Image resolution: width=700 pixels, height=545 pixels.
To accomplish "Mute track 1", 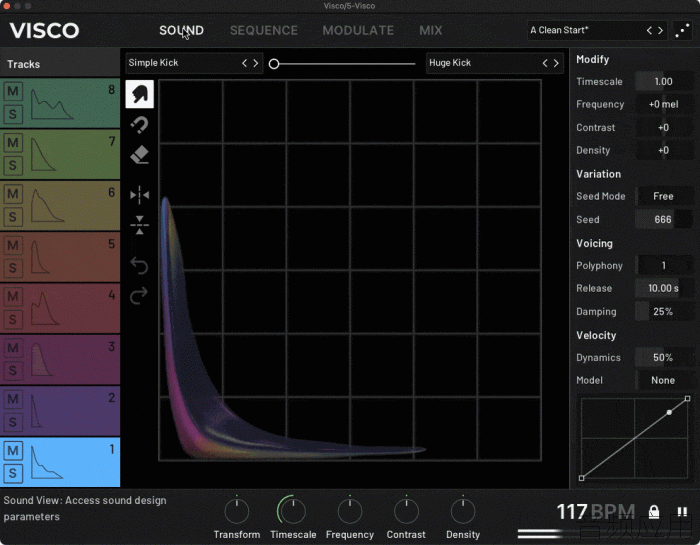I will (13, 451).
